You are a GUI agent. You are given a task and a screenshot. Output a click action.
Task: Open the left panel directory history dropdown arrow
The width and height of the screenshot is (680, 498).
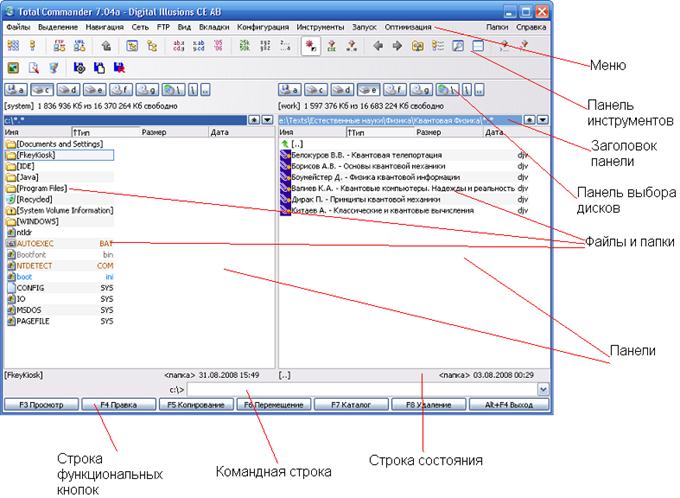pos(268,120)
